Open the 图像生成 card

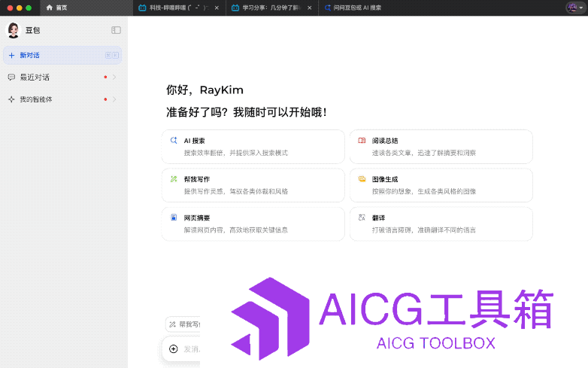tap(441, 185)
